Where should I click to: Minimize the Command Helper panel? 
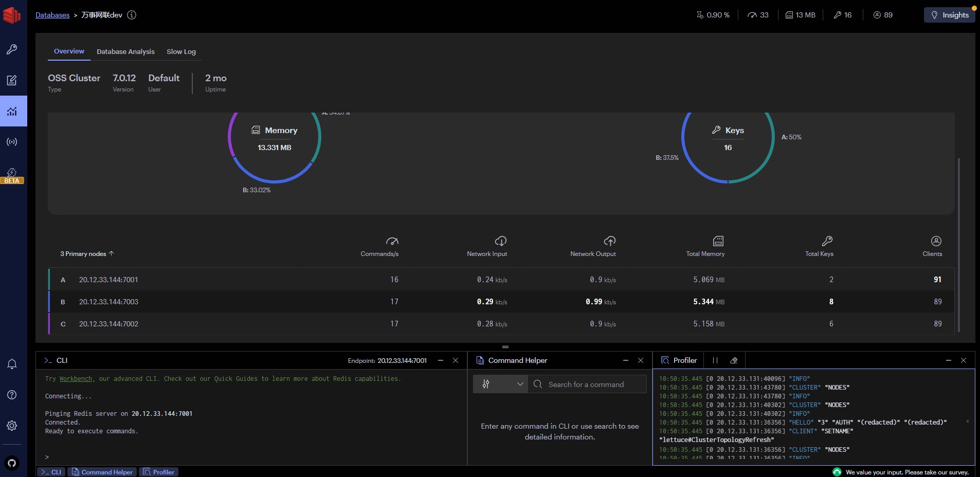[x=626, y=360]
